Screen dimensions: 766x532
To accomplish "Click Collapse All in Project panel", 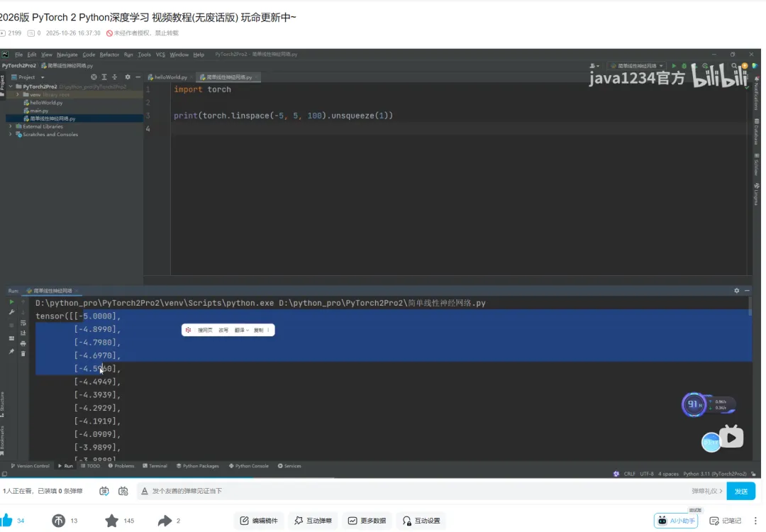I will coord(114,77).
